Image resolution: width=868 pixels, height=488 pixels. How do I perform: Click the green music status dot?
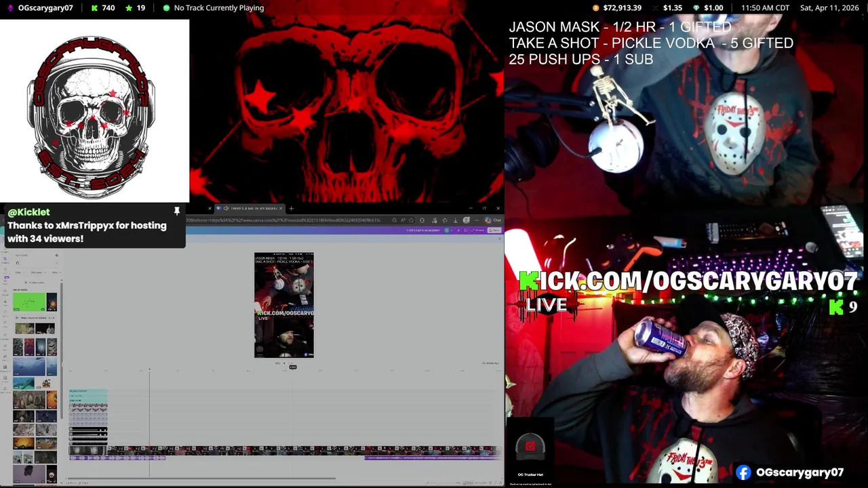167,7
